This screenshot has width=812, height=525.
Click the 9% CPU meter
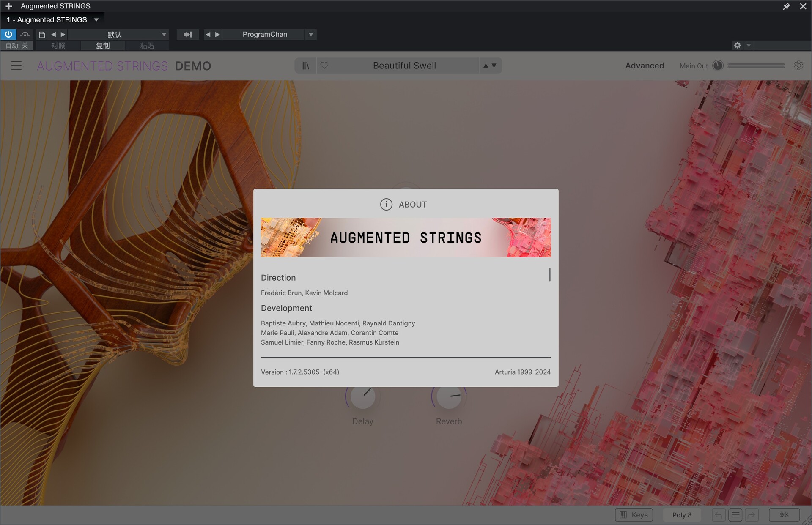784,515
